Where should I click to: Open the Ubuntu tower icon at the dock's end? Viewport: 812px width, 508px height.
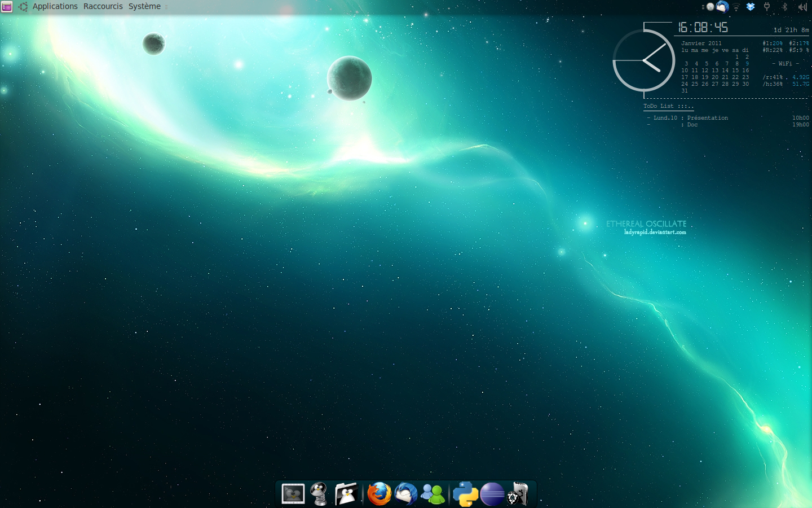(x=518, y=494)
